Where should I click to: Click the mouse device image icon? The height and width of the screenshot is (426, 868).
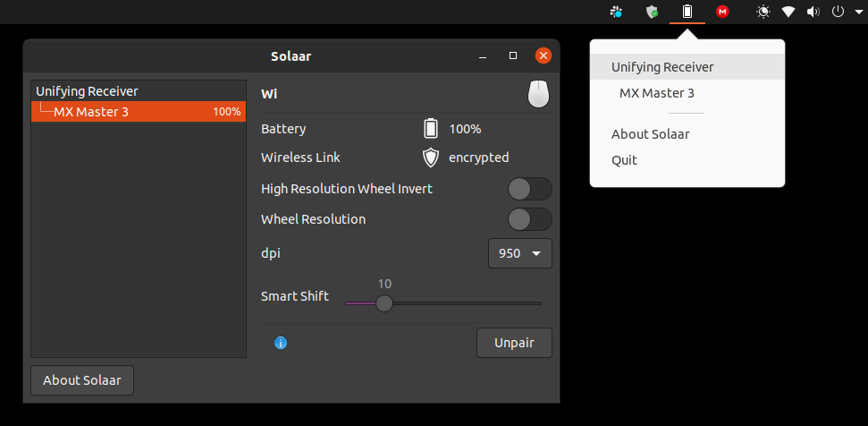tap(538, 94)
